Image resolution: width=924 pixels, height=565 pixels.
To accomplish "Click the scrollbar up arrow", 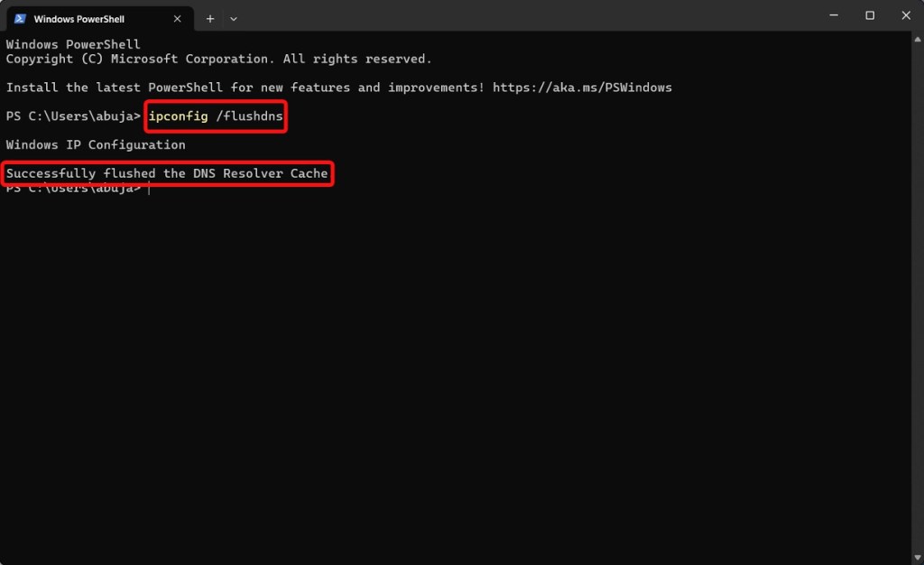I will [918, 40].
